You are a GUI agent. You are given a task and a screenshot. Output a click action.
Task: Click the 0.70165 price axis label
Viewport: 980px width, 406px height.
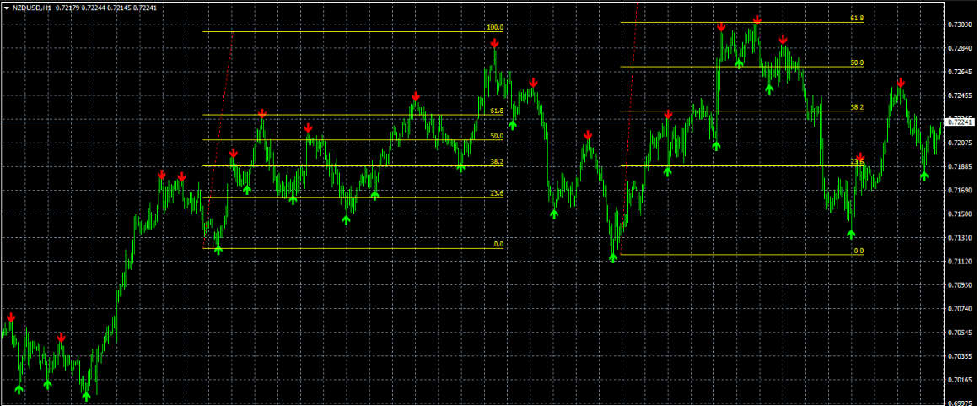point(960,380)
